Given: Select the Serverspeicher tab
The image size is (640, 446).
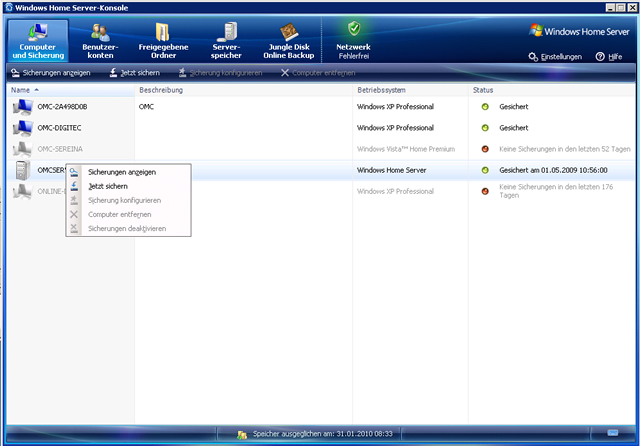Looking at the screenshot, I should pyautogui.click(x=226, y=41).
